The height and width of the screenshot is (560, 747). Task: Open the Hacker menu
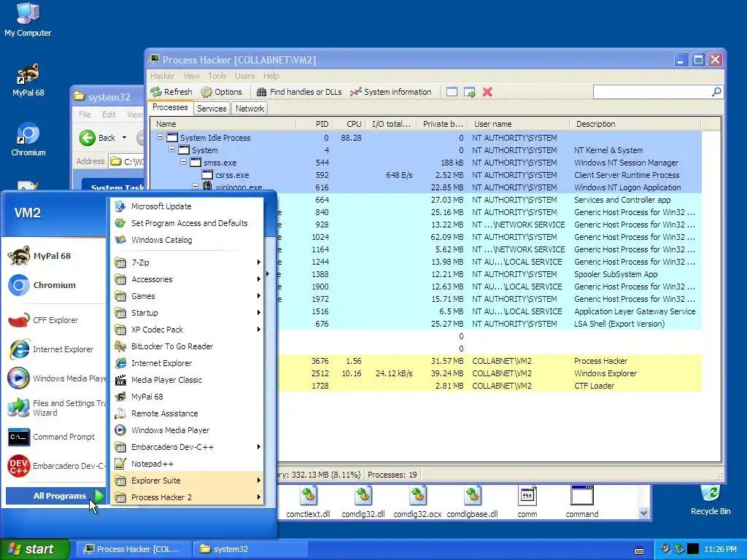point(163,76)
